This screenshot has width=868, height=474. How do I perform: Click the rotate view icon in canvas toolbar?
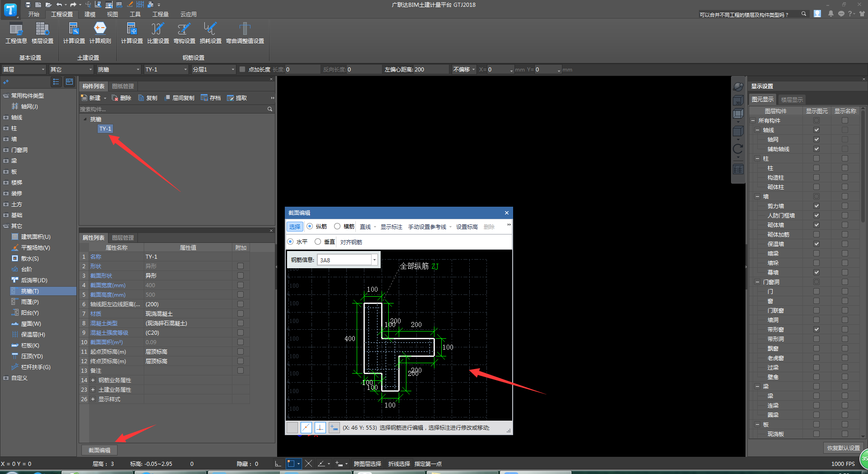(738, 149)
